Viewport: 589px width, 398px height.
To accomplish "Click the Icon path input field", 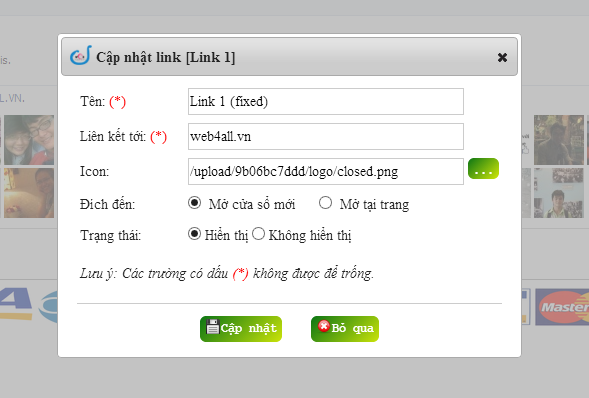I will pos(326,171).
